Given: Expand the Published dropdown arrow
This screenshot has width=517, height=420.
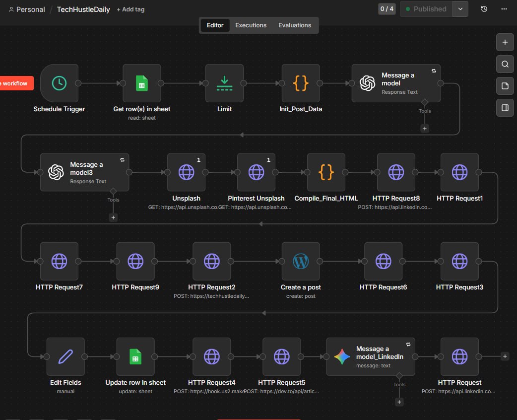Looking at the screenshot, I should pos(460,9).
